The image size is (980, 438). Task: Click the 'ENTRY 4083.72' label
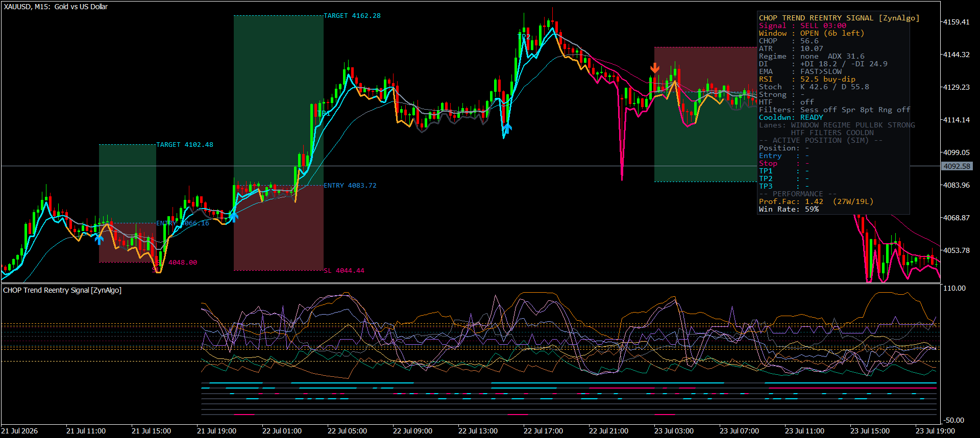[x=350, y=186]
